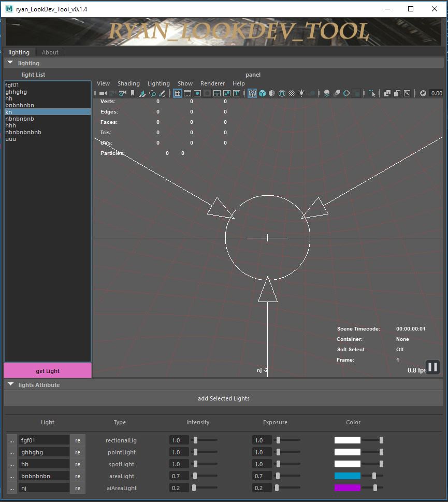448x502 pixels.
Task: Open the Renderer menu in panel
Action: 212,83
